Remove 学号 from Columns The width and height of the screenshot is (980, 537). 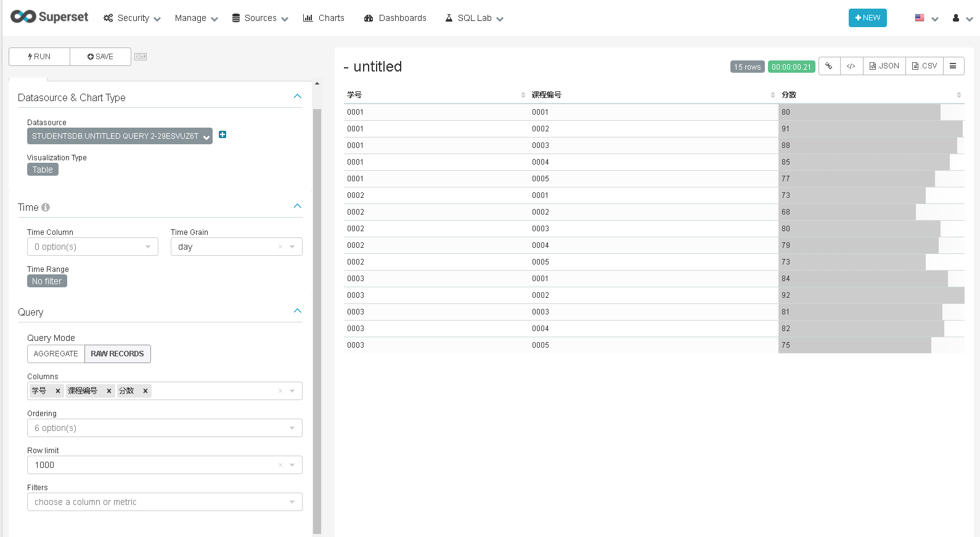pyautogui.click(x=58, y=391)
